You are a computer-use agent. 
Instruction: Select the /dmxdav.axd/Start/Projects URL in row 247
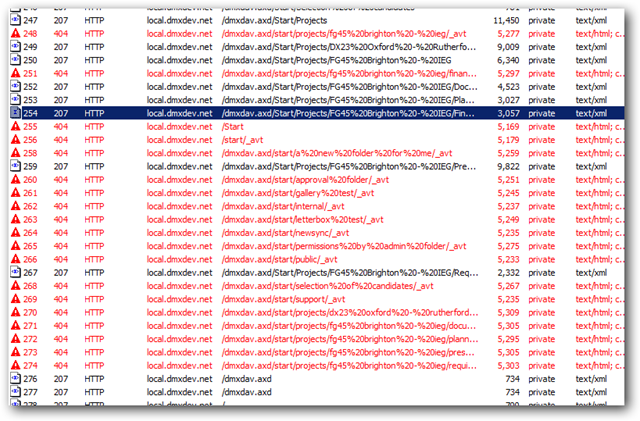click(x=274, y=20)
